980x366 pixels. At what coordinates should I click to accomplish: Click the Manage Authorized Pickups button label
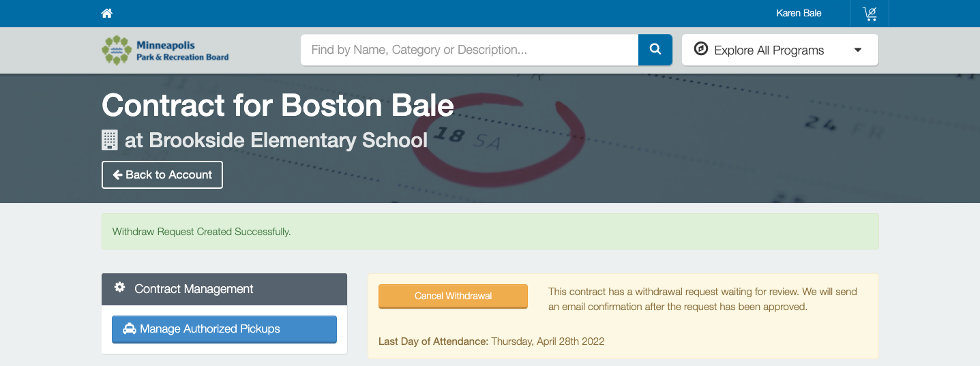tap(210, 329)
